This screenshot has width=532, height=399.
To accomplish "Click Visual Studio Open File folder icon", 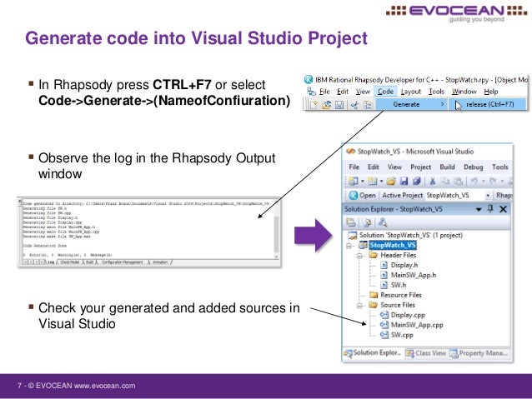I will point(391,181).
